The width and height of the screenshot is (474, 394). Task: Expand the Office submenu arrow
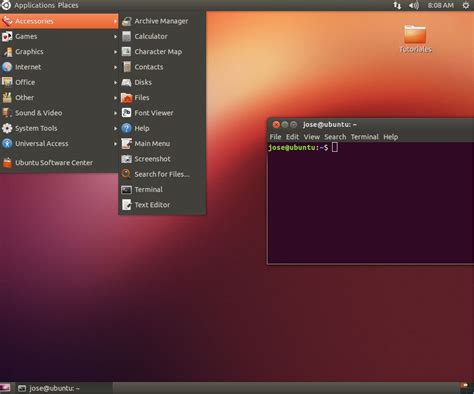[115, 82]
